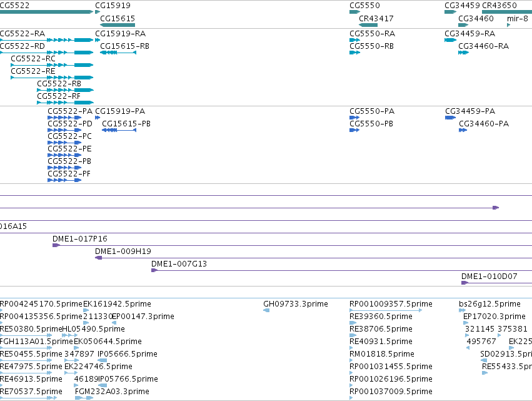This screenshot has width=532, height=401.
Task: Select protein CG5522-PC
Action: point(69,136)
